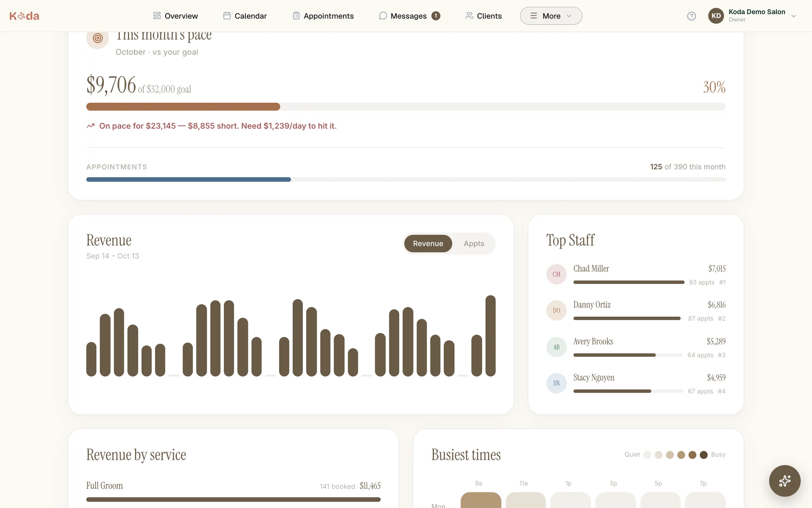Click the tallest last revenue chart bar
812x508 pixels.
(490, 336)
